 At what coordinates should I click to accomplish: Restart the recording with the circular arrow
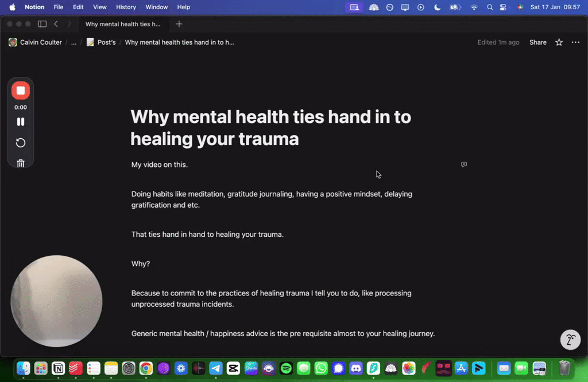click(21, 142)
